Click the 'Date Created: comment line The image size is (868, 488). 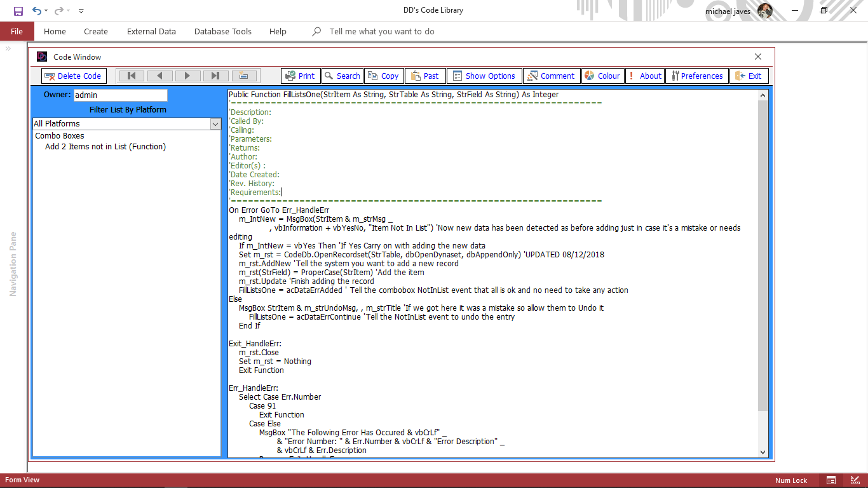254,175
